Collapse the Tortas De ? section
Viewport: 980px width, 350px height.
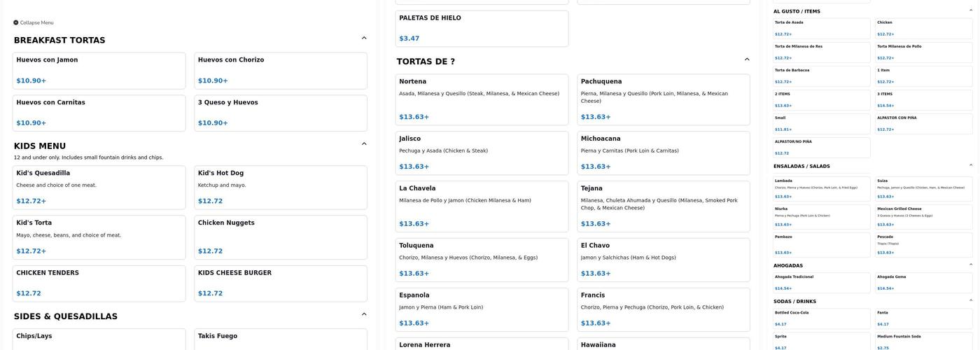pos(747,59)
